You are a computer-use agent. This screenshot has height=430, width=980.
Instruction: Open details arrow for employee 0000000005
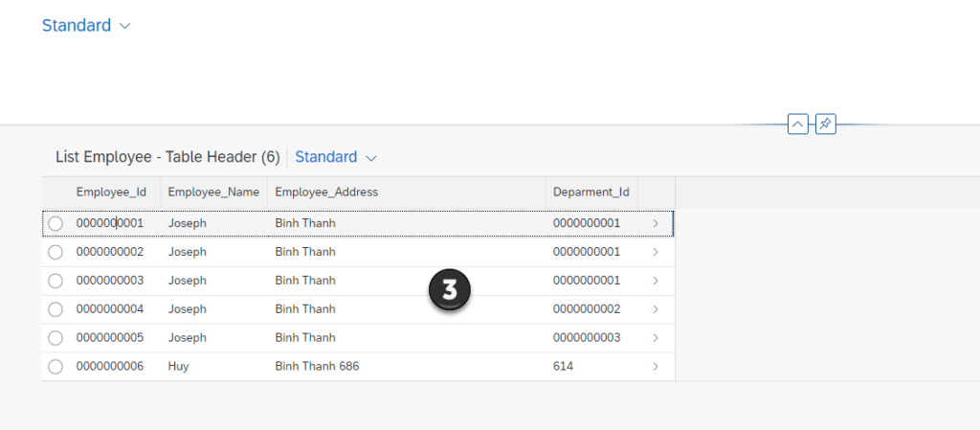tap(656, 338)
